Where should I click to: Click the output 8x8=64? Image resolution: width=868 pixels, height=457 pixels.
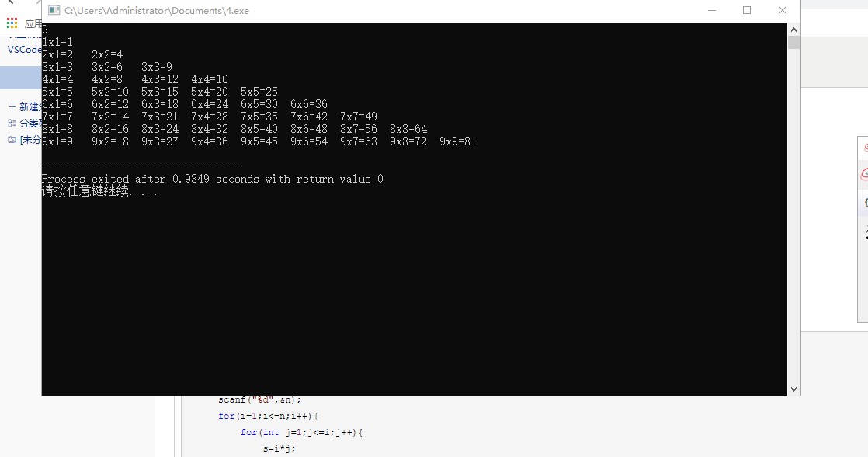point(408,129)
